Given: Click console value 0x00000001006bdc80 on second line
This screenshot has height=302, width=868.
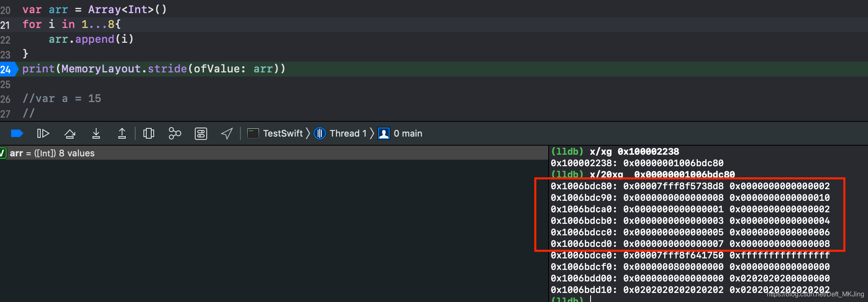Looking at the screenshot, I should [673, 163].
